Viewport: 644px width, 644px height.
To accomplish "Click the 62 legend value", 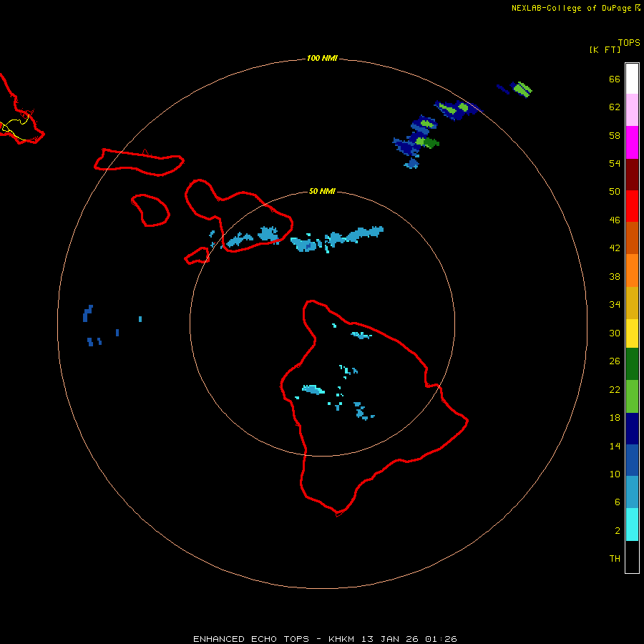I will 615,107.
